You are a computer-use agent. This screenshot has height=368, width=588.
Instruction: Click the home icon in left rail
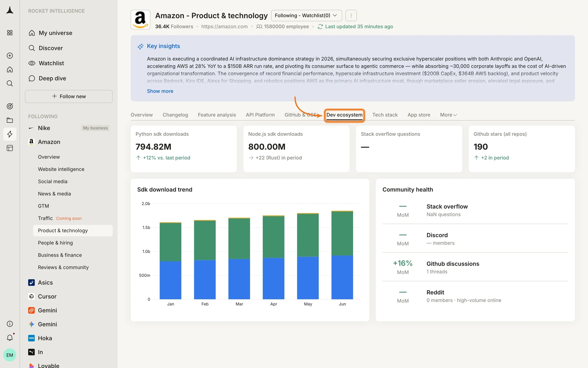click(10, 70)
